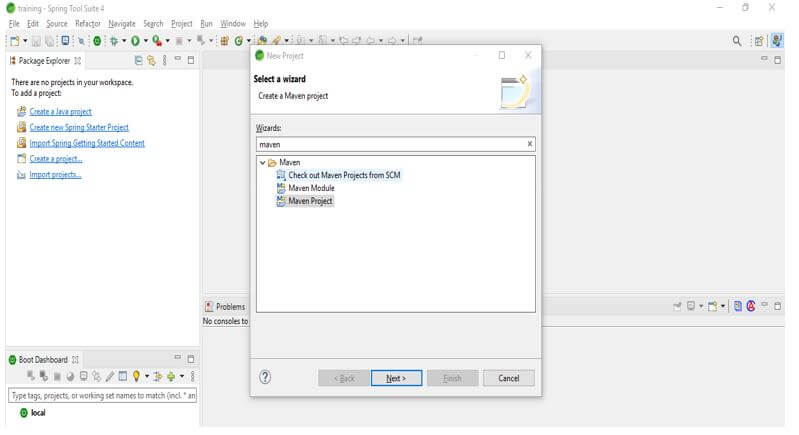Open the File menu
799x435 pixels.
click(x=14, y=23)
